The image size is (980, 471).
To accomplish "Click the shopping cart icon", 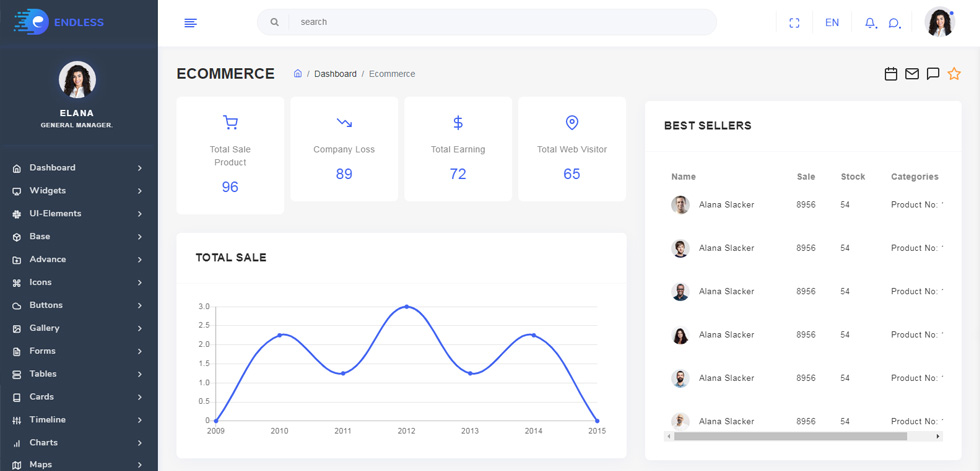I will coord(230,122).
